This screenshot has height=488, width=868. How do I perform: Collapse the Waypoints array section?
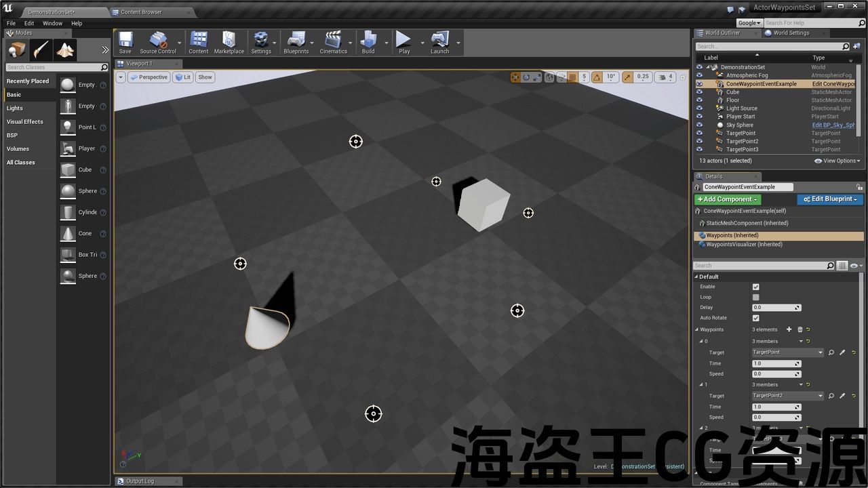696,329
